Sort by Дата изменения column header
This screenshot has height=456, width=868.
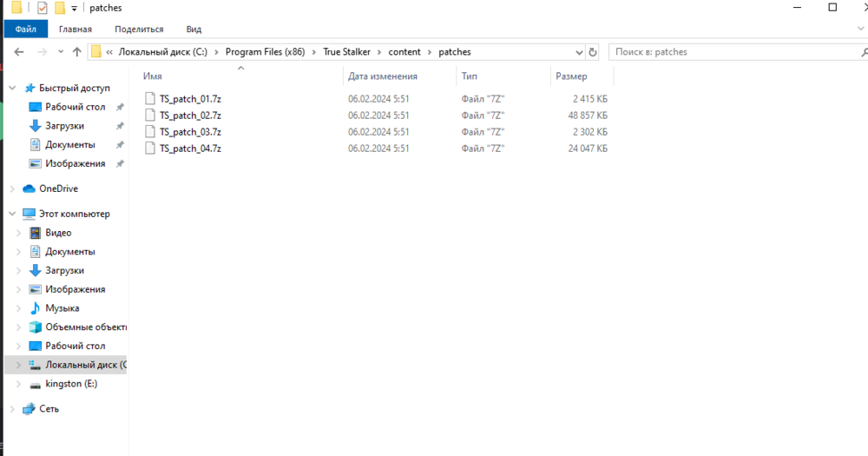pos(383,76)
